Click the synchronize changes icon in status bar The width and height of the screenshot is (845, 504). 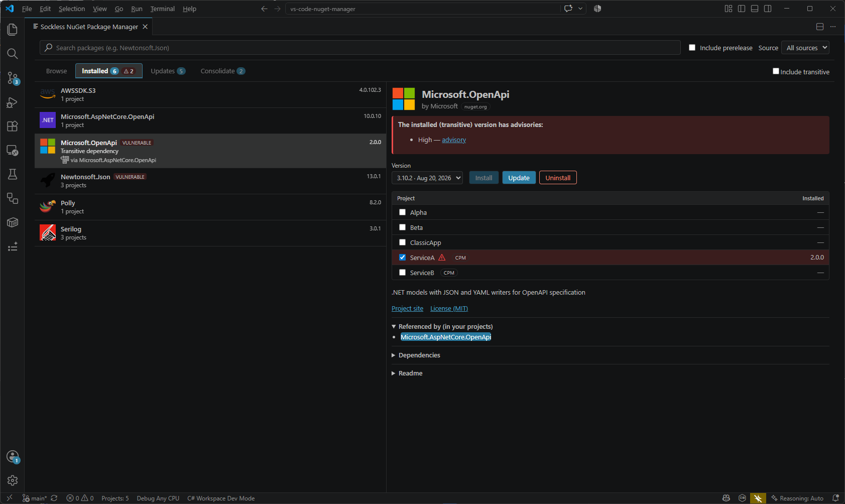54,498
